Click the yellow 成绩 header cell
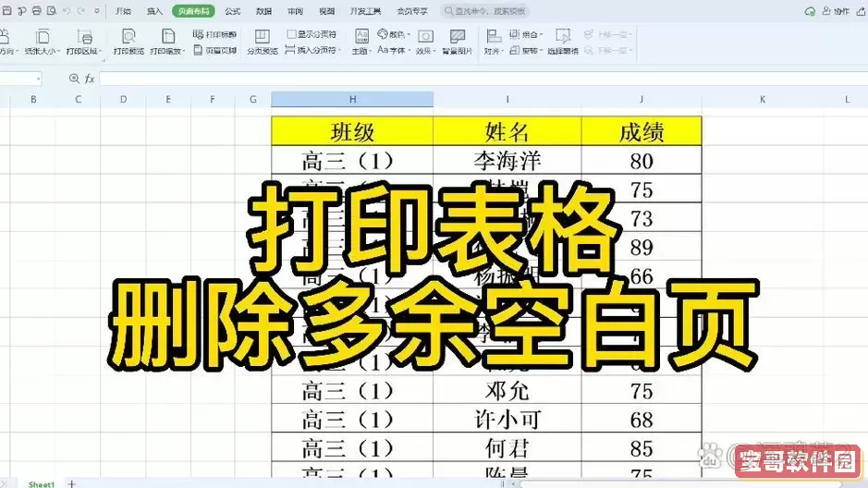The image size is (868, 488). tap(641, 131)
